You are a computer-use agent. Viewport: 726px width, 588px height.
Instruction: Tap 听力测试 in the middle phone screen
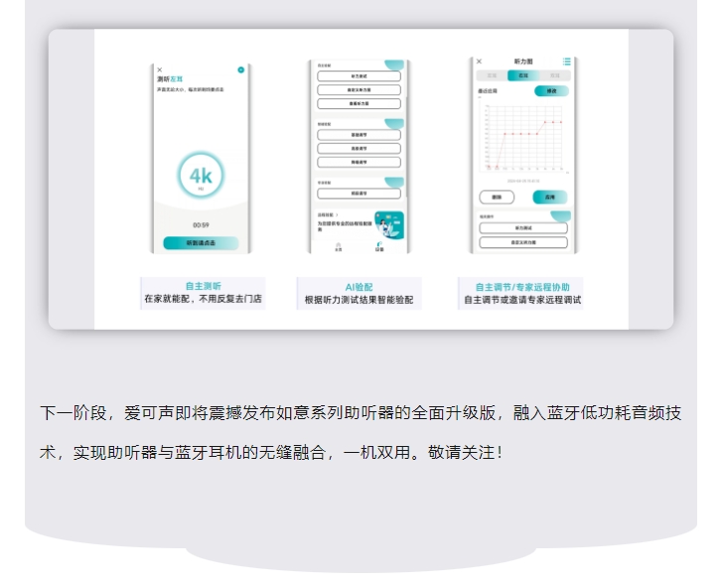pyautogui.click(x=359, y=76)
